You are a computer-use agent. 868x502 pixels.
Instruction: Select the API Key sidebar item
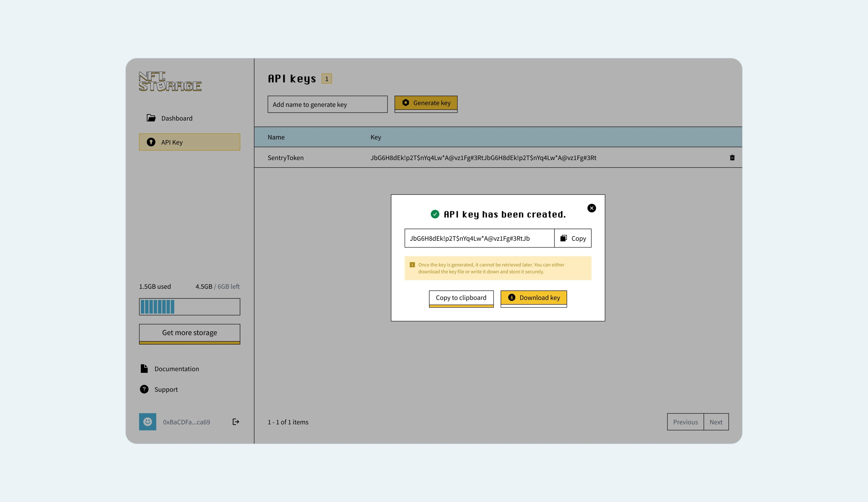190,142
